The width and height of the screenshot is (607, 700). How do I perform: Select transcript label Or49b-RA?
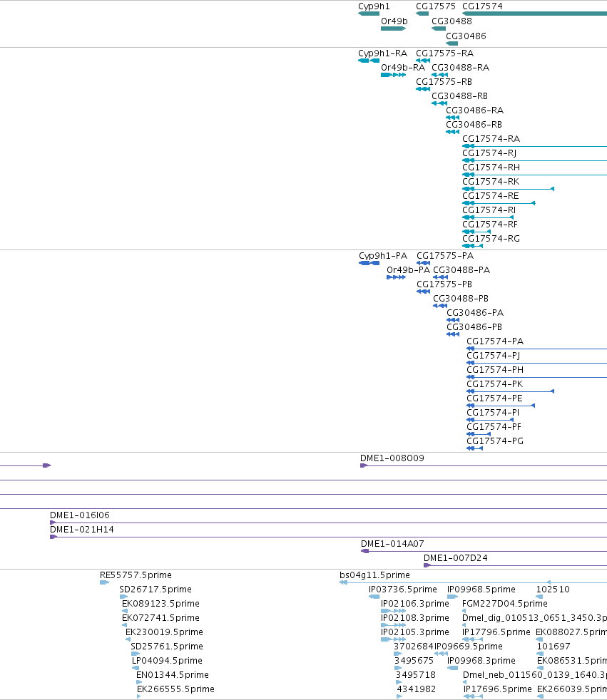[403, 68]
